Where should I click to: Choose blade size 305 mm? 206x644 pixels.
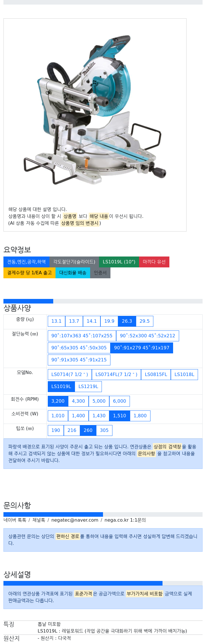click(x=104, y=430)
